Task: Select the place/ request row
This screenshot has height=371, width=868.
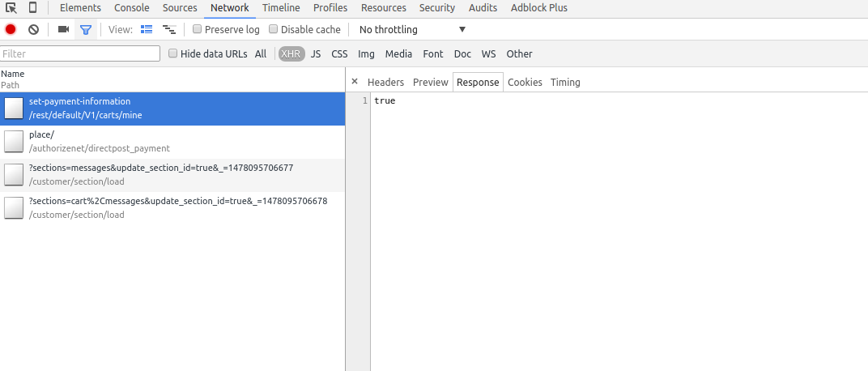Action: pos(172,142)
